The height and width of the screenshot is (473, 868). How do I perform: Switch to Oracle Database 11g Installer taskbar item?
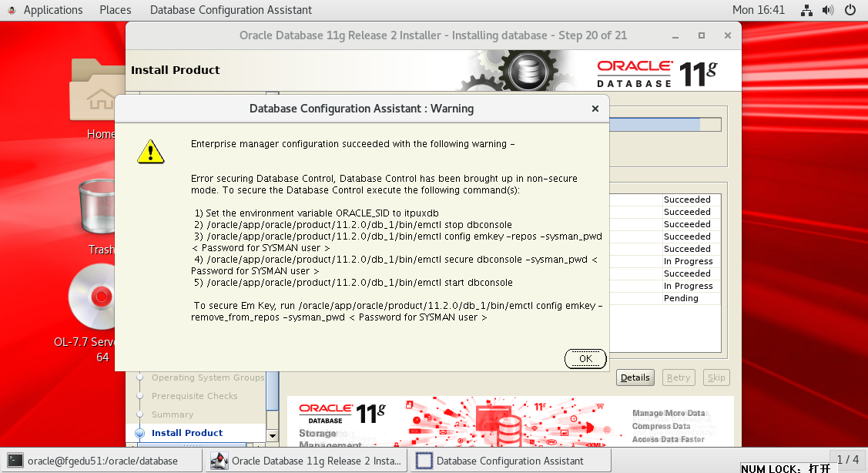pos(307,461)
